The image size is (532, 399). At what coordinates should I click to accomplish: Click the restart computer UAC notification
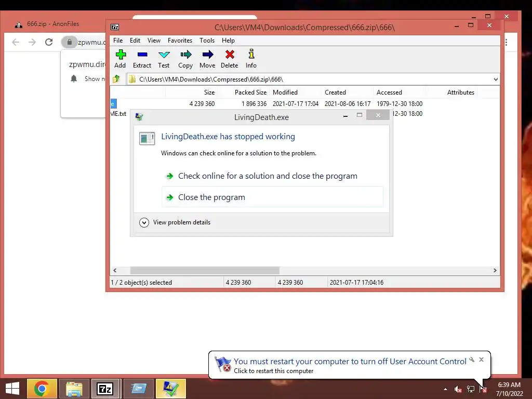[x=350, y=365]
